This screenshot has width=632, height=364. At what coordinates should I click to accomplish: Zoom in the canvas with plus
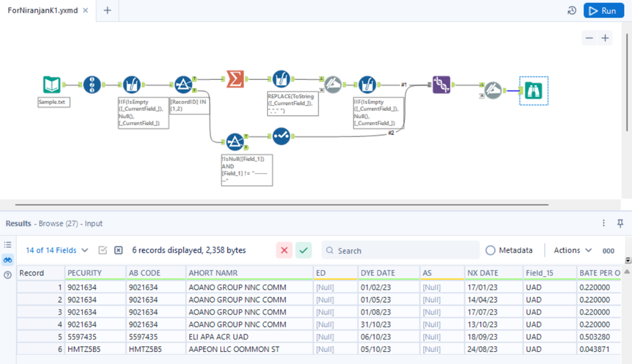(605, 39)
